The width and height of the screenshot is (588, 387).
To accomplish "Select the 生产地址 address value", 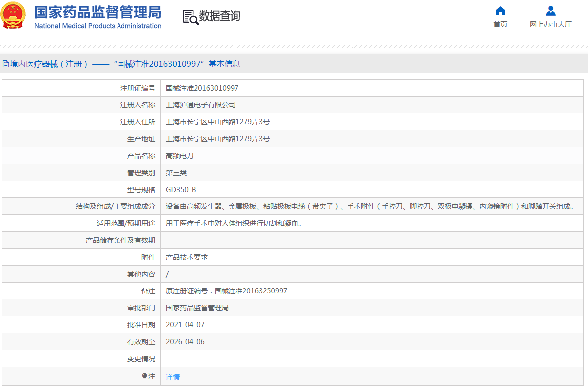I will click(x=218, y=139).
